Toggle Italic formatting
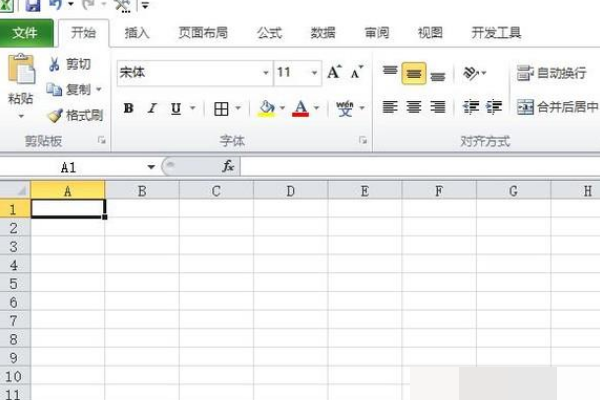 pyautogui.click(x=152, y=109)
